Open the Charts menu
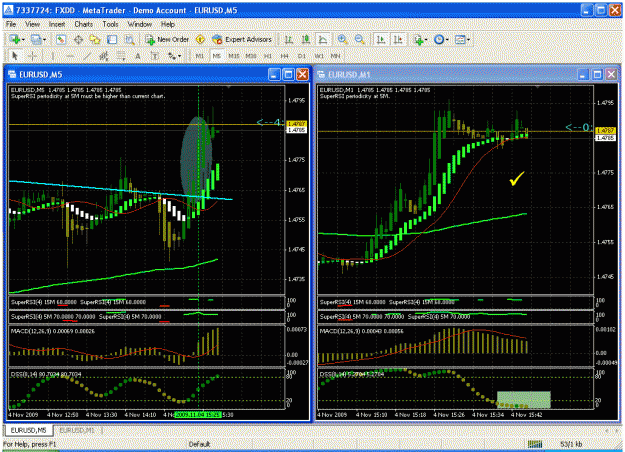 [x=83, y=24]
